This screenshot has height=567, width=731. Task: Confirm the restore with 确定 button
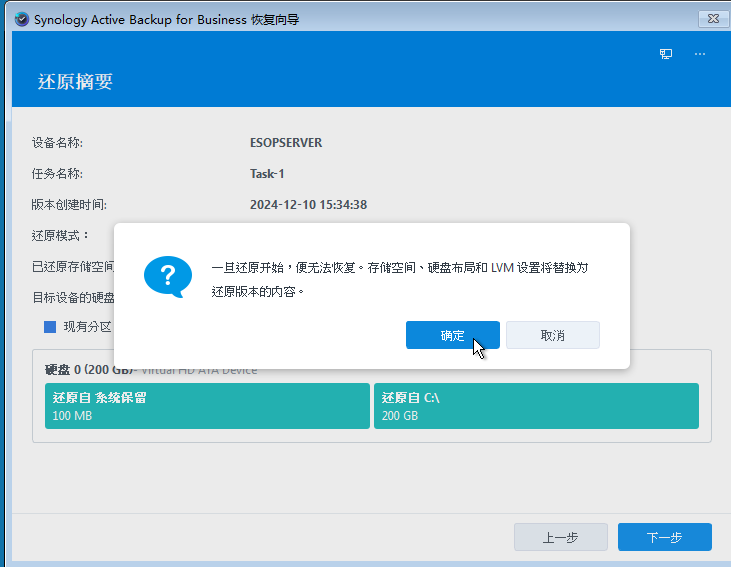452,335
